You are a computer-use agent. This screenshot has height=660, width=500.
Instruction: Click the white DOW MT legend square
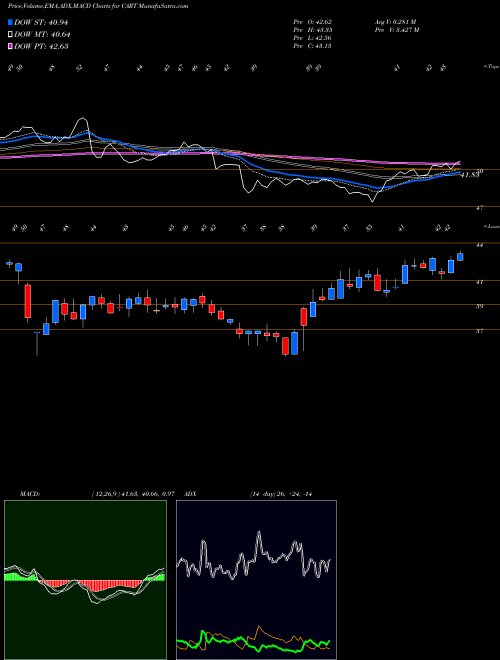pos(10,35)
